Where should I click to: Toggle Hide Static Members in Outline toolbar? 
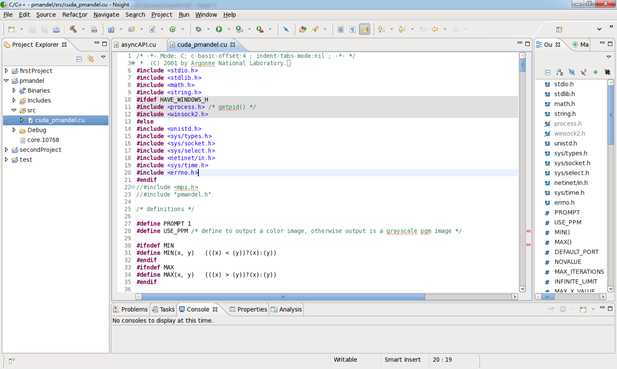pos(583,72)
